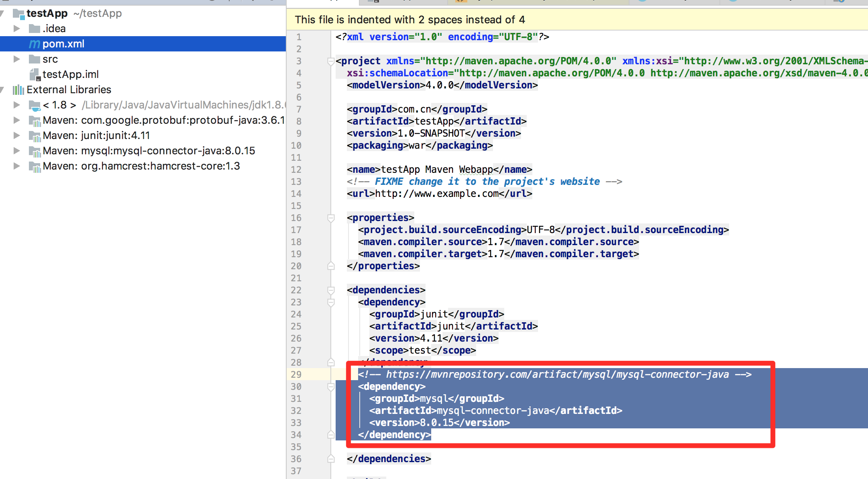
Task: Click the protobuf-java Maven library icon
Action: point(35,121)
